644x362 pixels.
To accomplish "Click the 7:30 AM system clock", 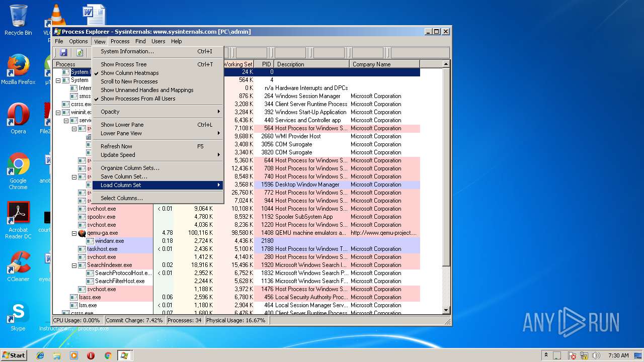I will pos(618,355).
